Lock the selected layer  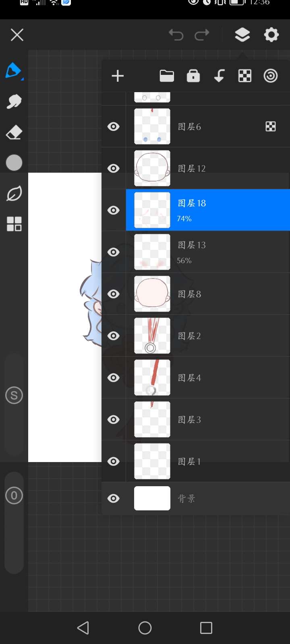pyautogui.click(x=193, y=76)
